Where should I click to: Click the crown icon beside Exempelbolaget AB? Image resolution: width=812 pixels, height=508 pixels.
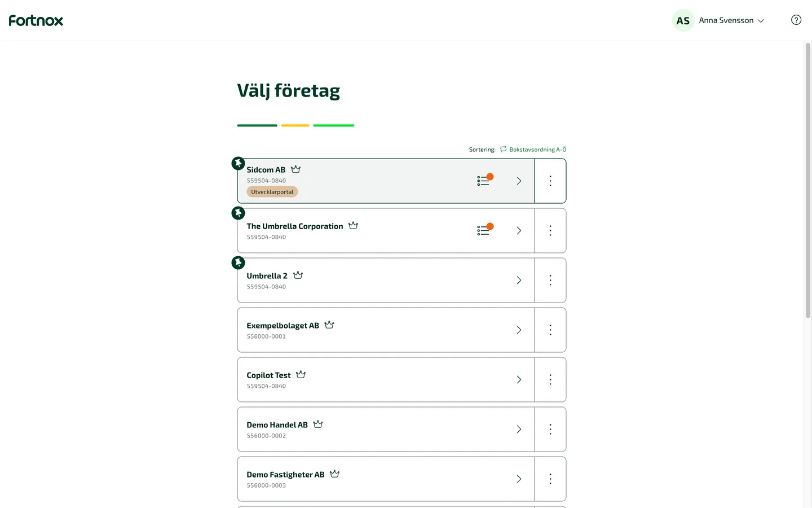pos(329,325)
